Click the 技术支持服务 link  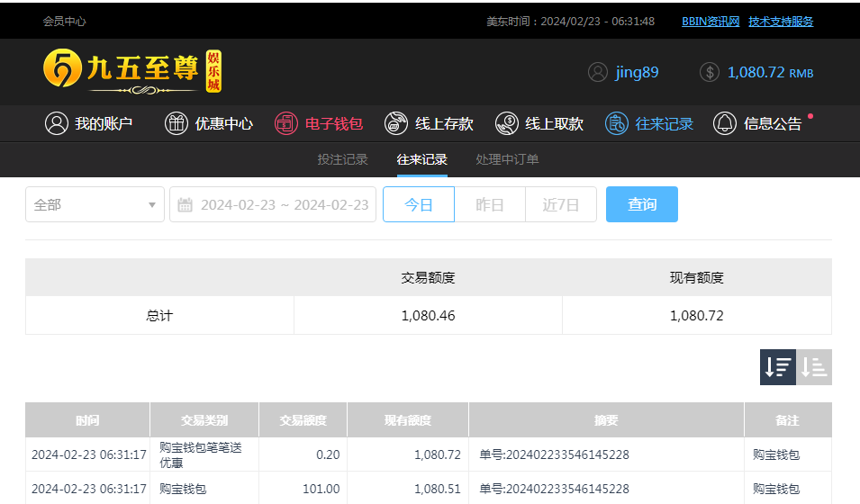pos(781,22)
